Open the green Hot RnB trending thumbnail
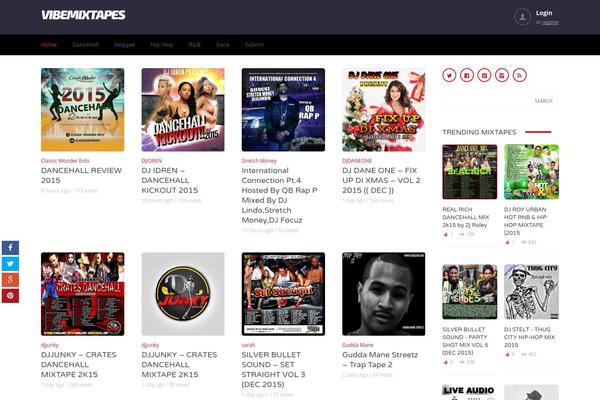The image size is (600, 400). coord(532,172)
